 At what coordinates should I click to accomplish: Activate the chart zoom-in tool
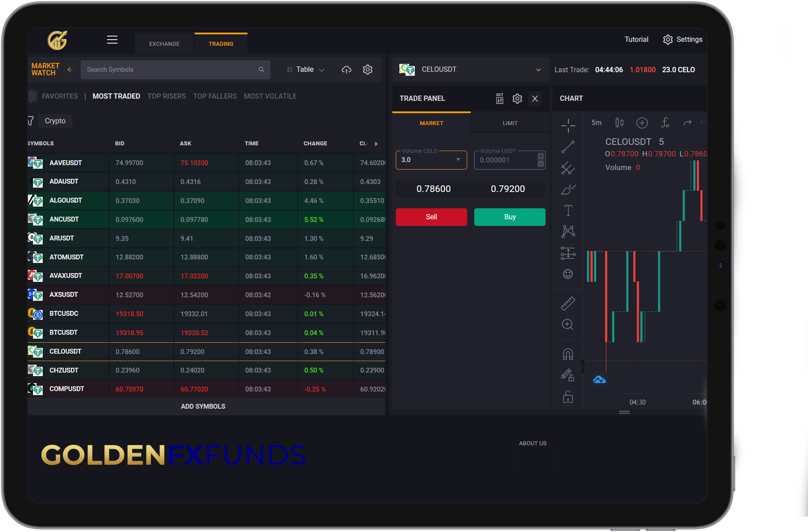tap(568, 325)
